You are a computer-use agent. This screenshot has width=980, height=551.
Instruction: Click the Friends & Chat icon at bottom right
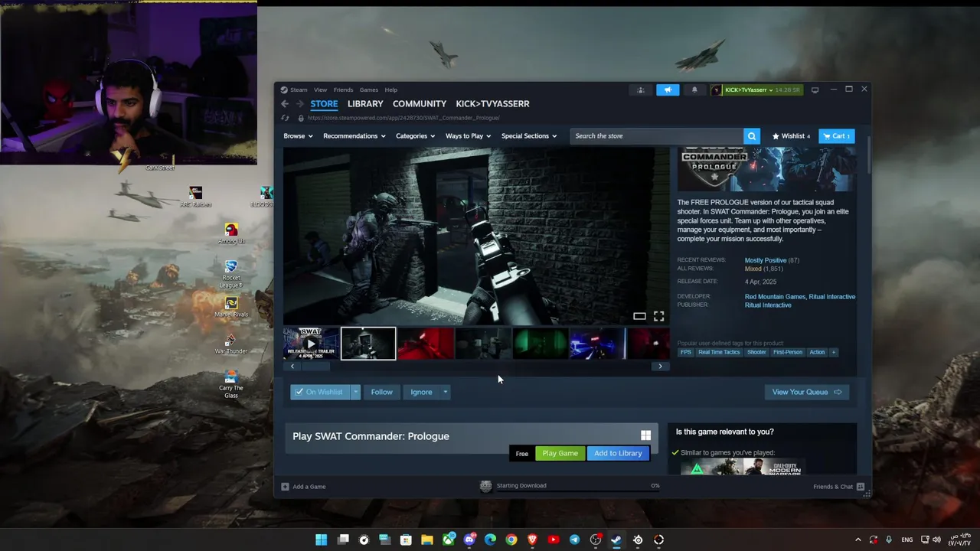[861, 487]
